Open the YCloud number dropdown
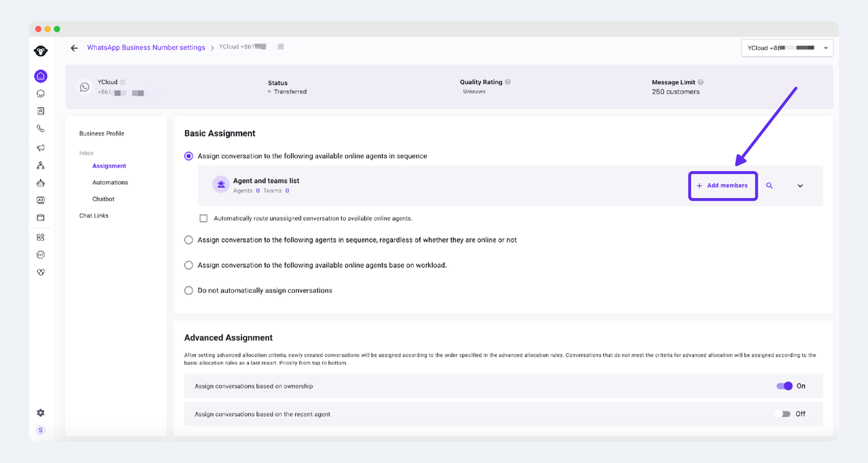This screenshot has height=463, width=868. tap(787, 48)
